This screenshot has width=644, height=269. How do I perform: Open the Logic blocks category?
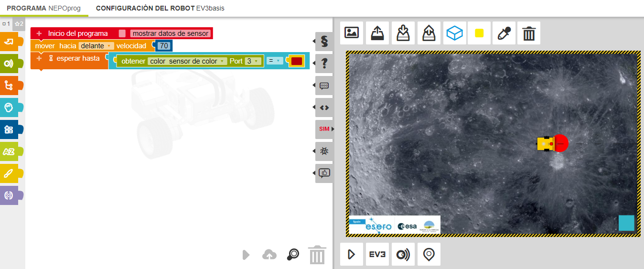click(11, 108)
